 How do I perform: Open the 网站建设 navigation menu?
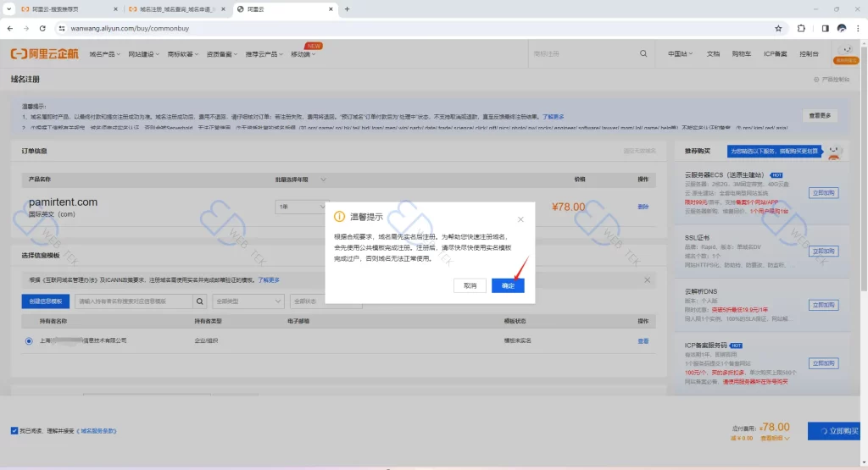click(144, 53)
